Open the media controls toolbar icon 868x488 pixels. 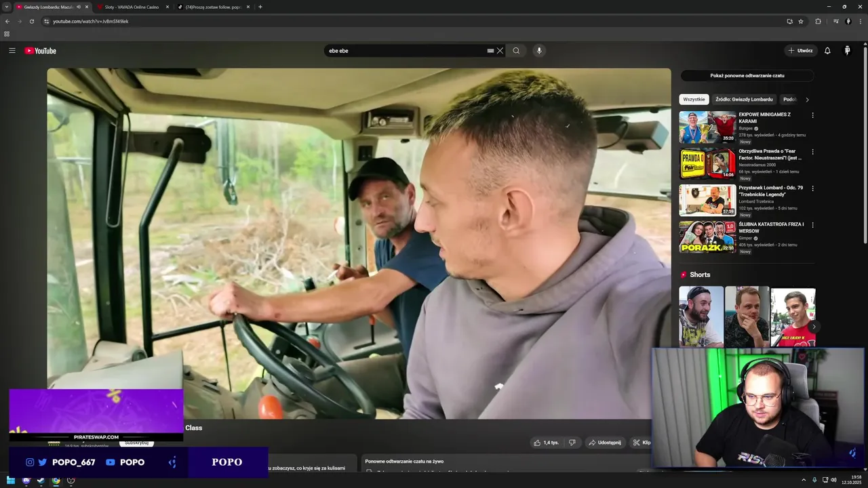[x=836, y=21]
